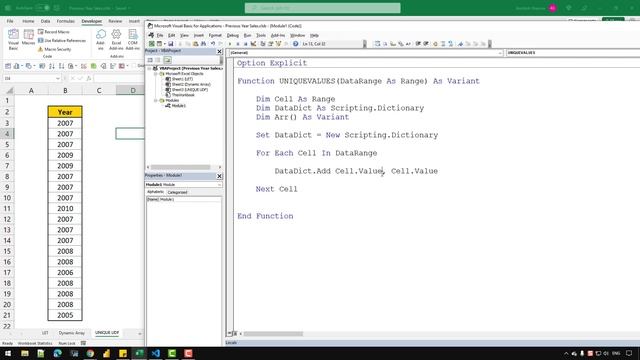Click View Code icon in Project pane

point(150,60)
